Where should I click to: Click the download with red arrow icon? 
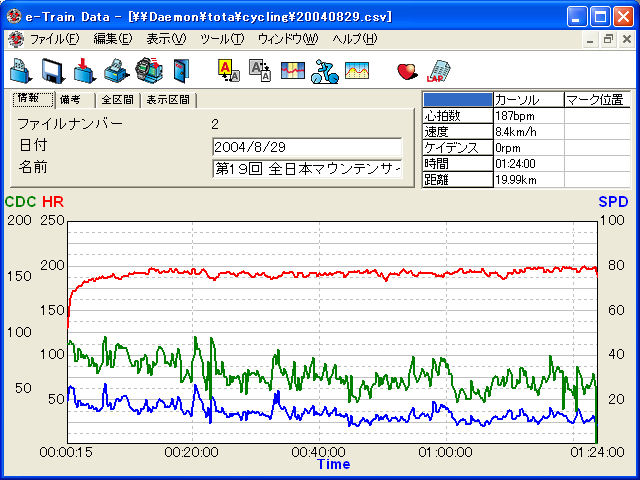point(84,70)
